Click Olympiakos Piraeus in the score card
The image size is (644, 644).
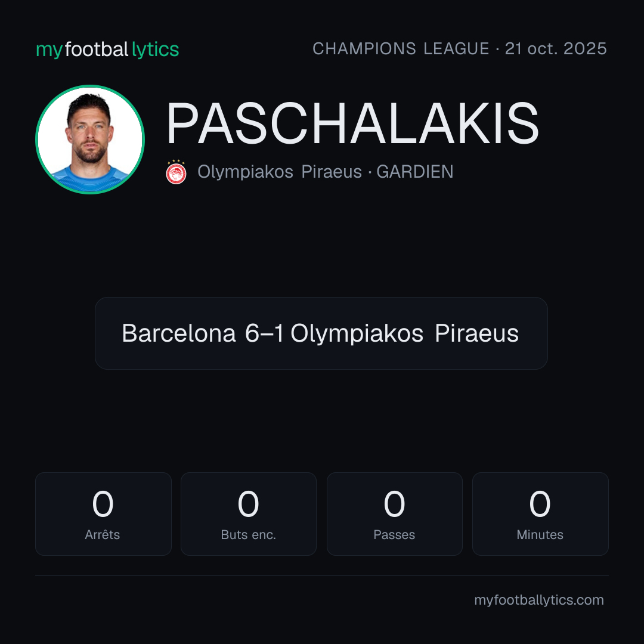404,333
